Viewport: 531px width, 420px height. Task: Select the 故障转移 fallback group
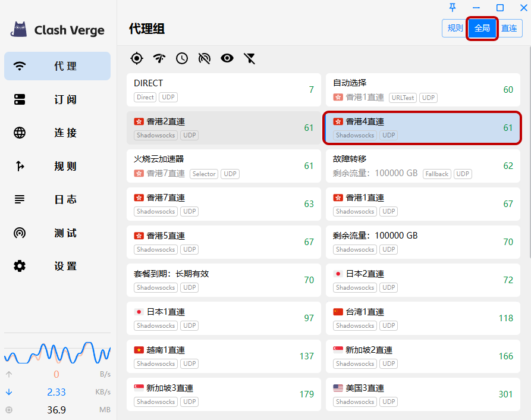423,166
